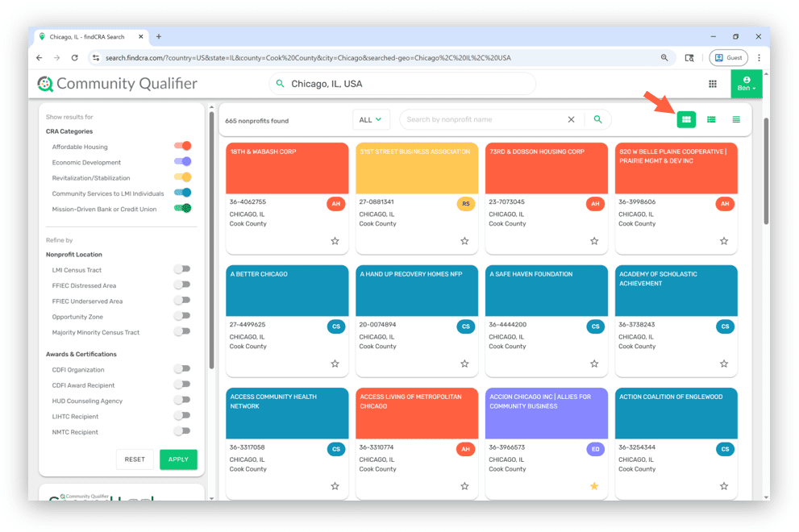Click the Guest profile button
This screenshot has width=799, height=532.
point(728,57)
